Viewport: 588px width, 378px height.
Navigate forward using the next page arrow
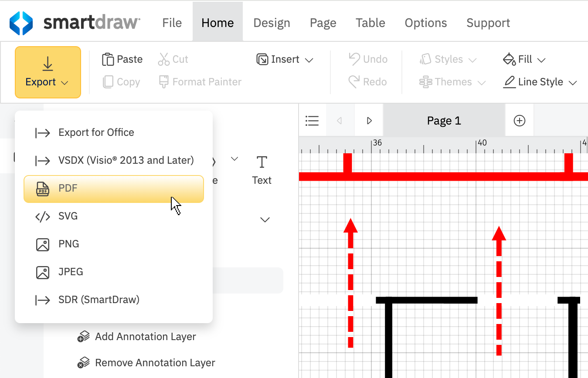[369, 121]
